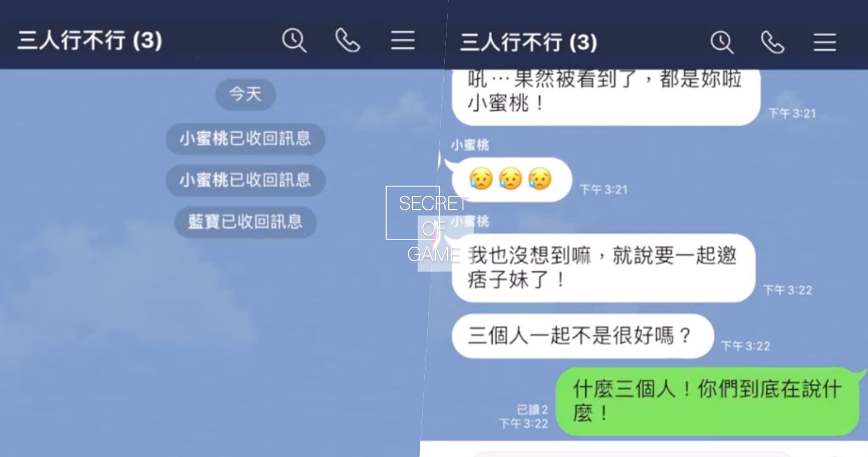The height and width of the screenshot is (457, 868).
Task: Select the 今天 date label
Action: 246,94
